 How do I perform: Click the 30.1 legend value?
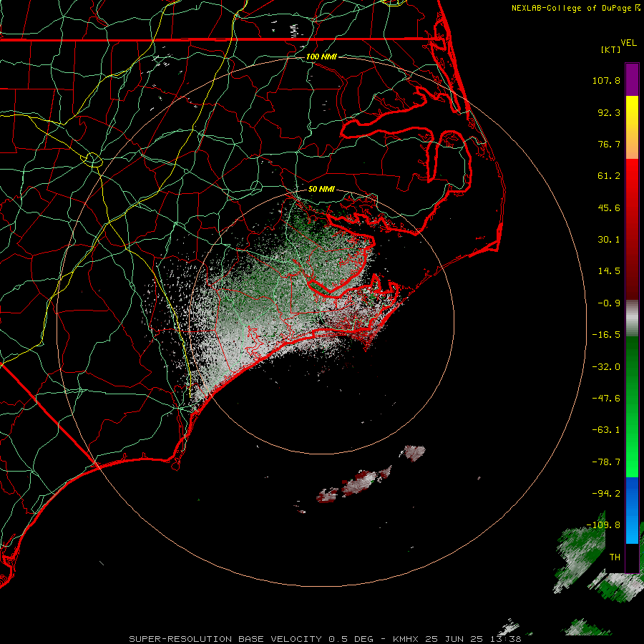pos(609,240)
